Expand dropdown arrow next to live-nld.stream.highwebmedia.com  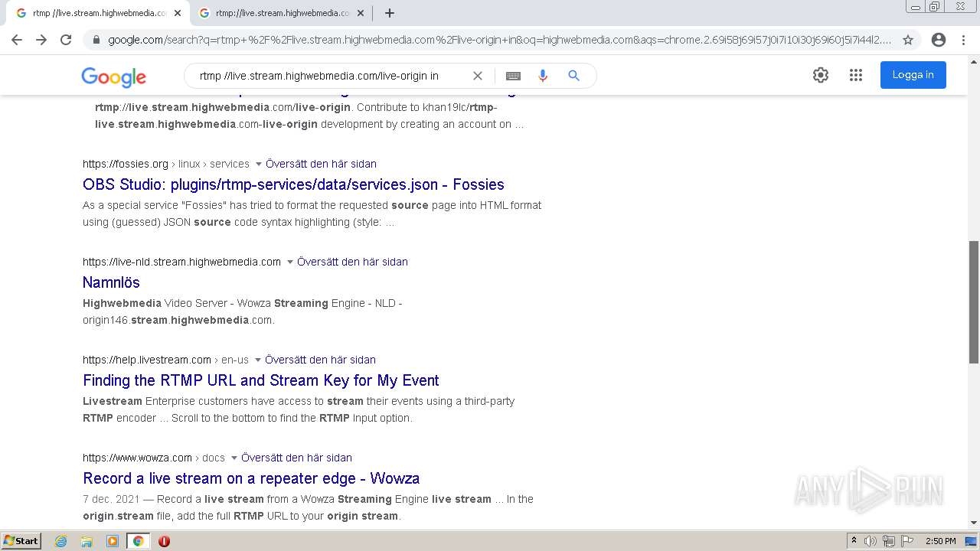tap(290, 262)
